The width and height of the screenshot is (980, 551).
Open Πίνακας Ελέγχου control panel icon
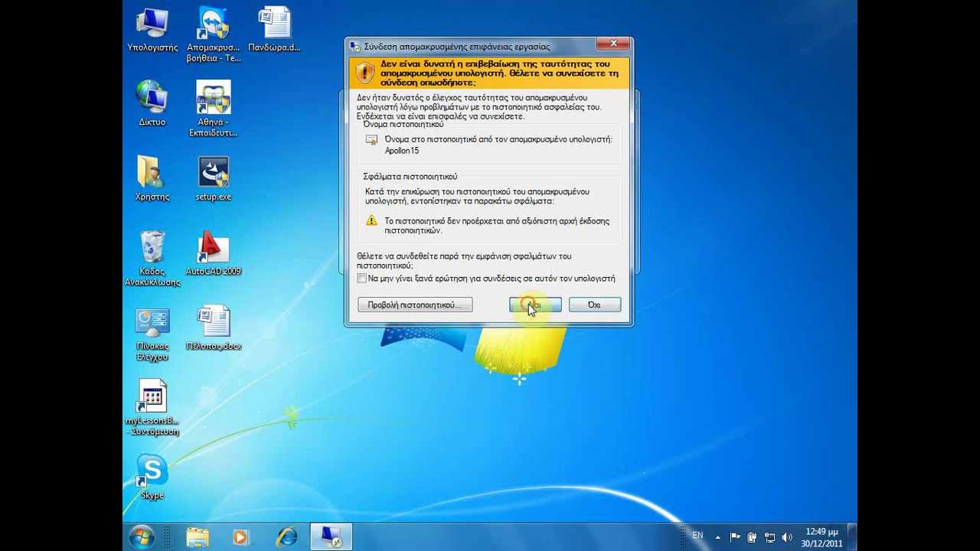pos(152,334)
